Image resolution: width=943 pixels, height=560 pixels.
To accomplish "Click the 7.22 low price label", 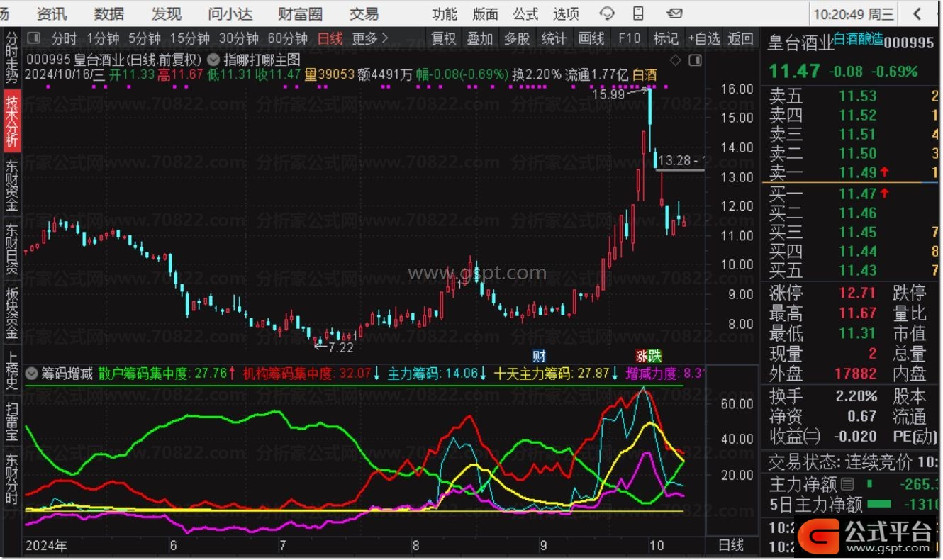I will 341,347.
